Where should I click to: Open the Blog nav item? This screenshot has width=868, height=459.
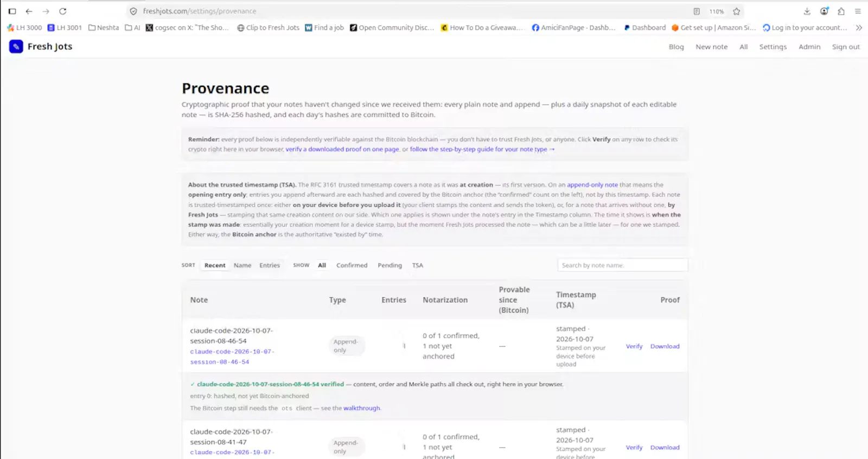pos(676,47)
